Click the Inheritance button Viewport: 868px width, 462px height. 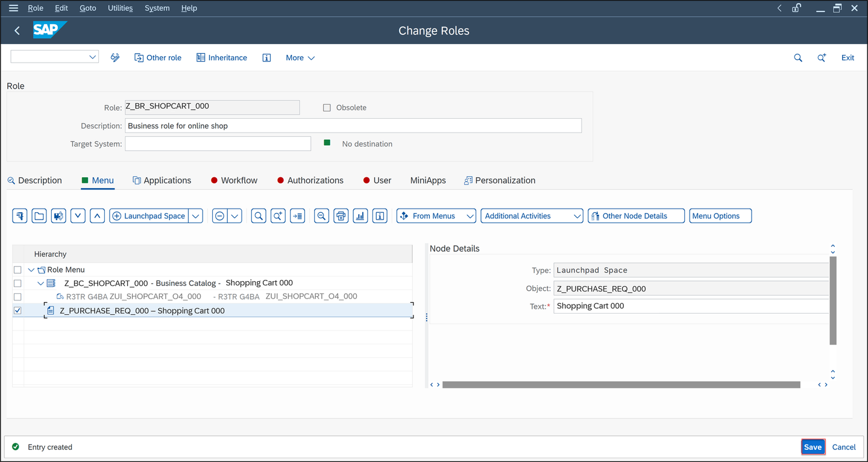pyautogui.click(x=222, y=58)
